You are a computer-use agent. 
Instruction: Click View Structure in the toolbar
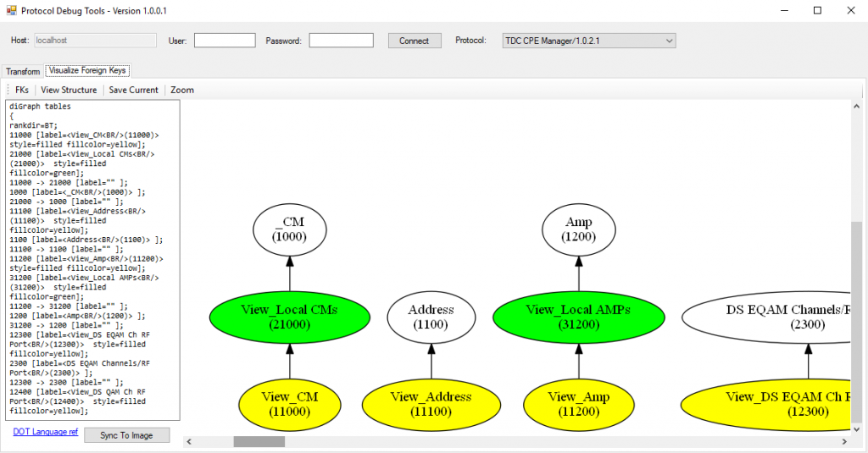69,90
